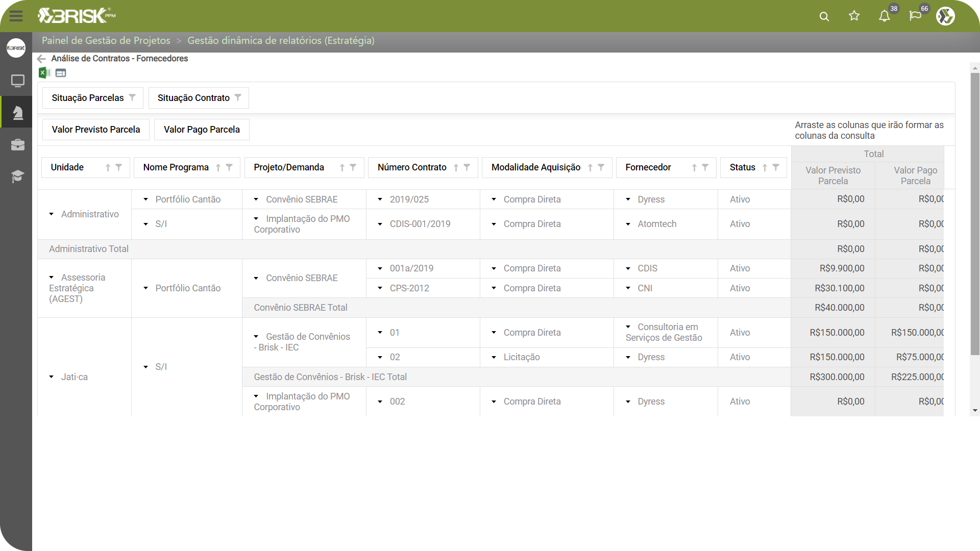Collapse the Jati·ca unit row

tap(51, 377)
